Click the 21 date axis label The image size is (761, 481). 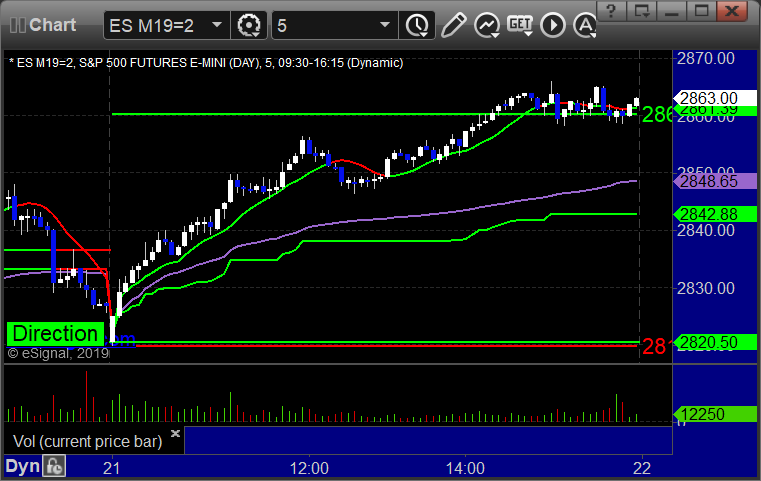click(112, 468)
